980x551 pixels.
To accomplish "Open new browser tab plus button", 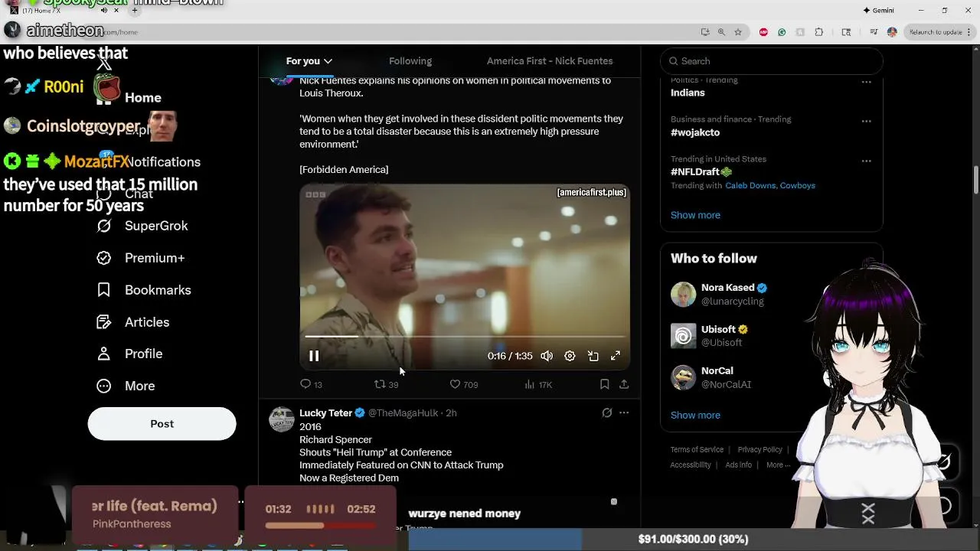I will point(135,11).
